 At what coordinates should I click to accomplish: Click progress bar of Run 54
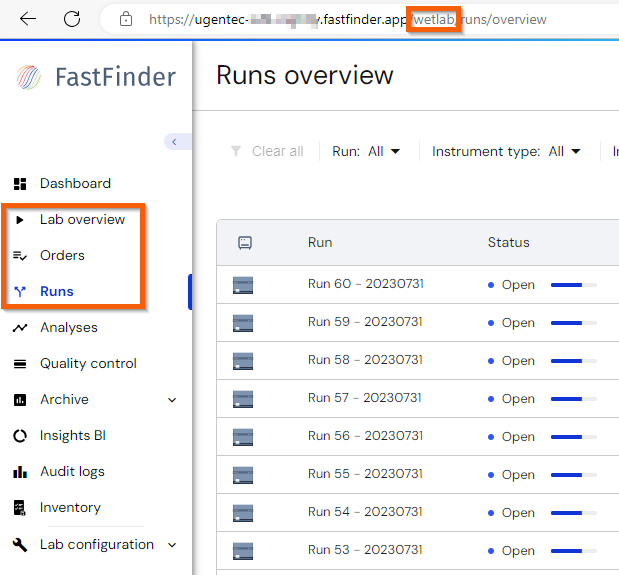[x=574, y=513]
